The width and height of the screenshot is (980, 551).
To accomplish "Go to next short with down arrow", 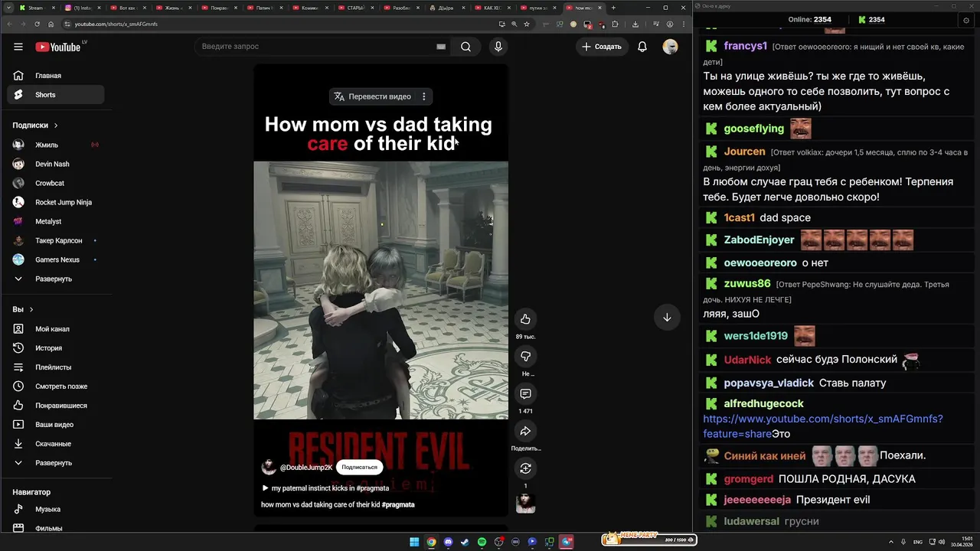I will (x=667, y=318).
